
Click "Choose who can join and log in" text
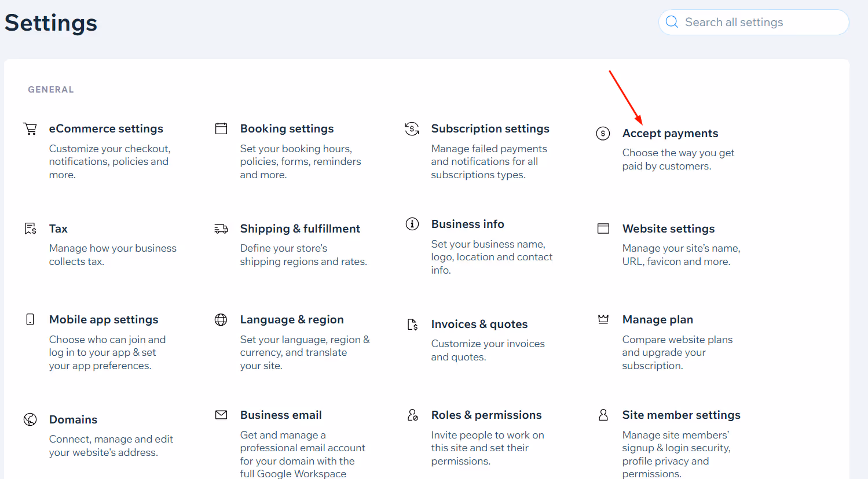[107, 352]
